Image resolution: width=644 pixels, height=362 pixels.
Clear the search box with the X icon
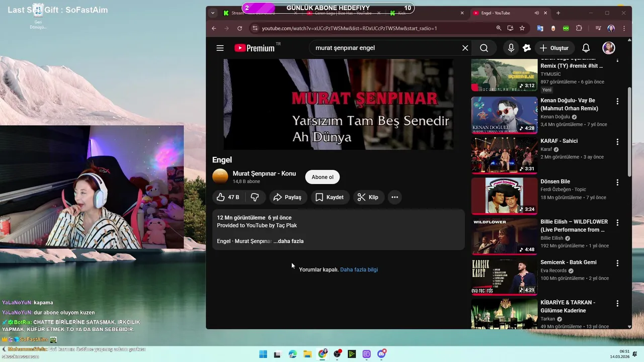click(x=465, y=48)
